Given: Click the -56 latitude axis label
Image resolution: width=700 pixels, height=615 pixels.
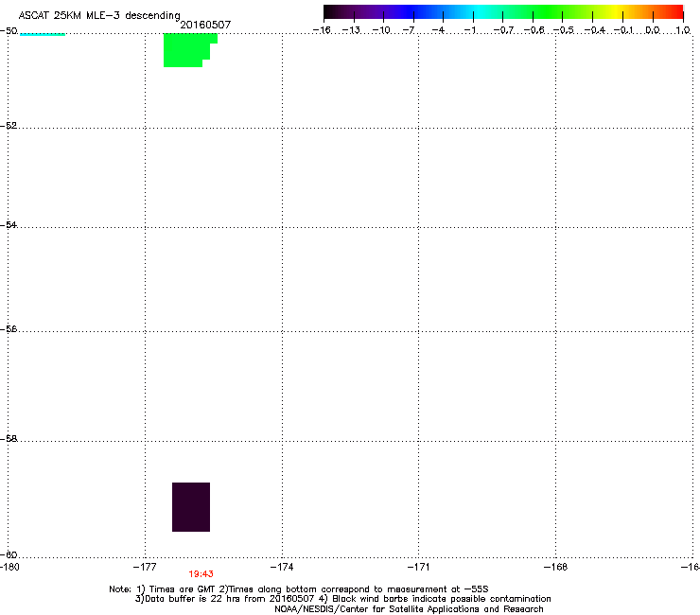Looking at the screenshot, I should [9, 328].
